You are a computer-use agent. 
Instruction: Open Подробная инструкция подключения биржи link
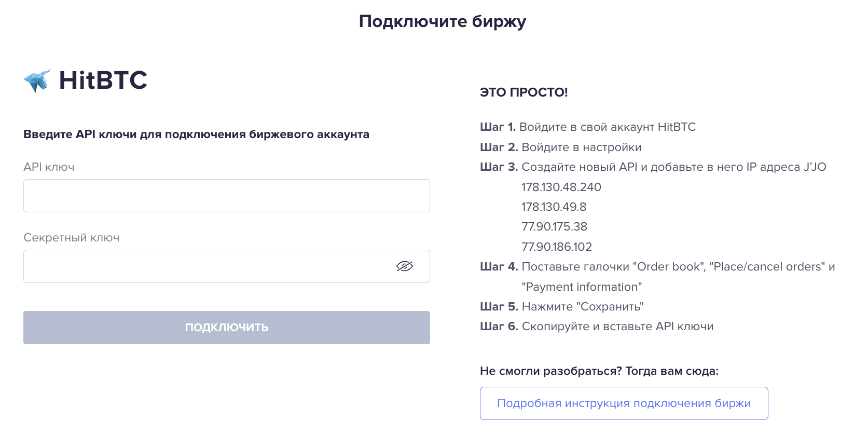click(x=624, y=403)
